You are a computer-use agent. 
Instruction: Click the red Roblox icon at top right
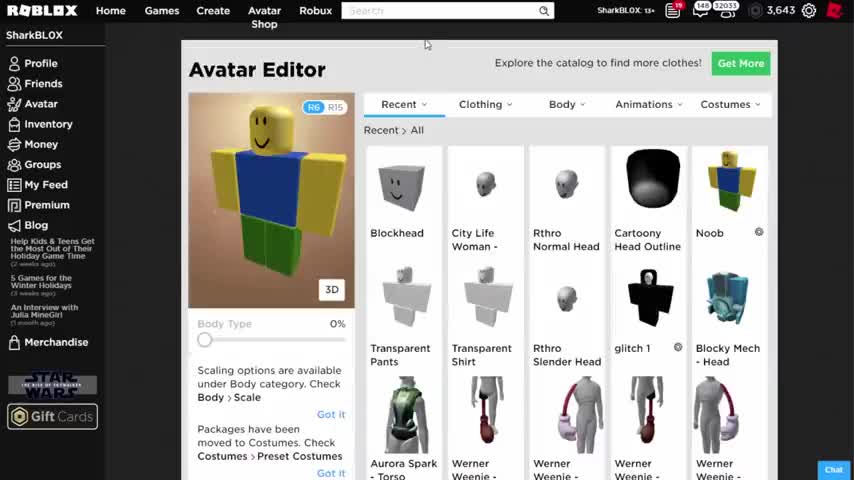tap(835, 10)
